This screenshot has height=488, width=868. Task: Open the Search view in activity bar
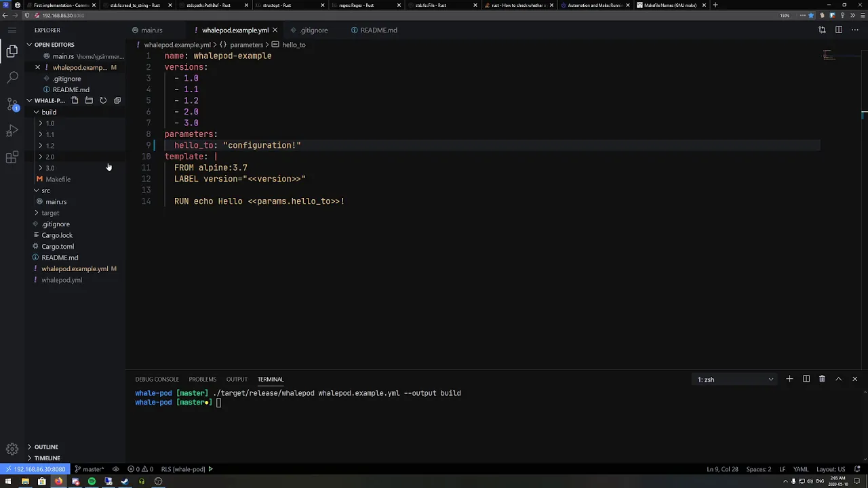pos(12,78)
